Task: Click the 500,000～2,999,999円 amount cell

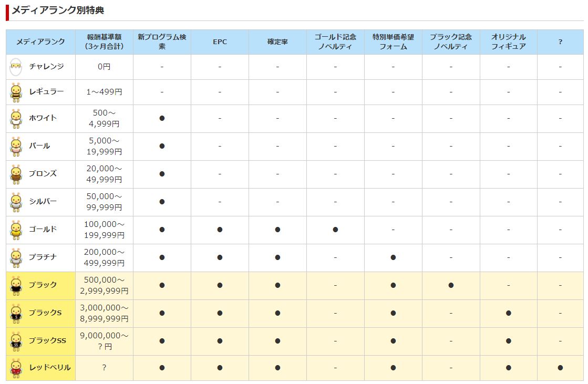Action: (104, 285)
